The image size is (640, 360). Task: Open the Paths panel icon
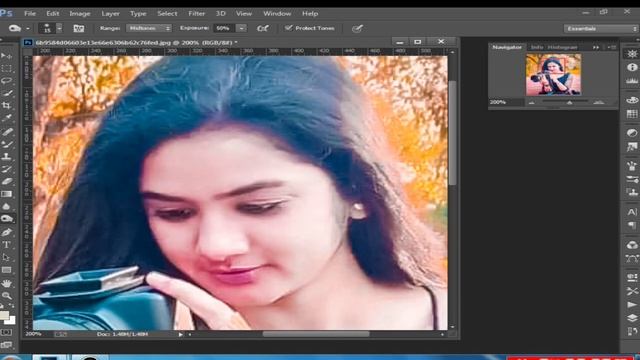point(632,259)
